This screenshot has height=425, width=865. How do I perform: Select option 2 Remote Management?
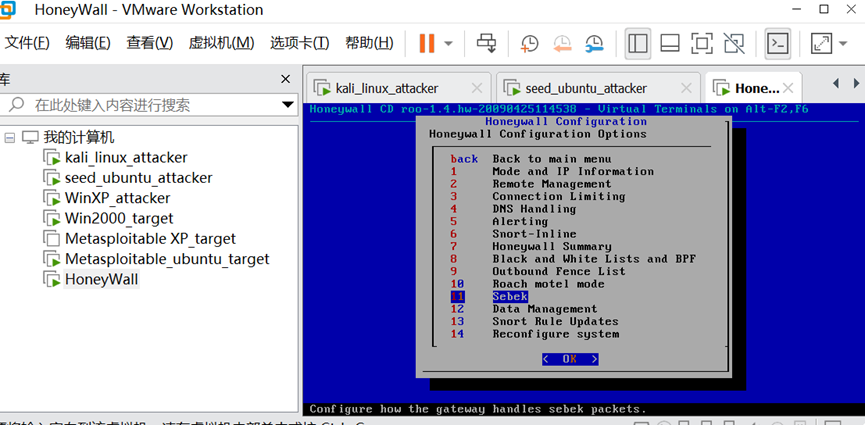point(531,184)
